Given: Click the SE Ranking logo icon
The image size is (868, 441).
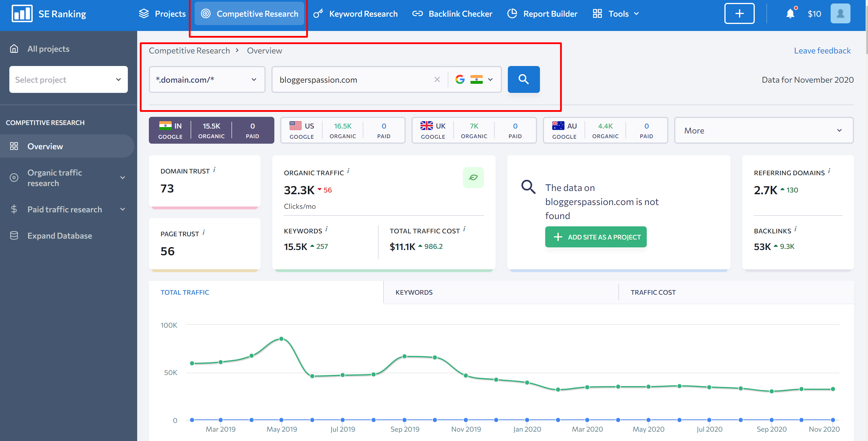Looking at the screenshot, I should [22, 14].
